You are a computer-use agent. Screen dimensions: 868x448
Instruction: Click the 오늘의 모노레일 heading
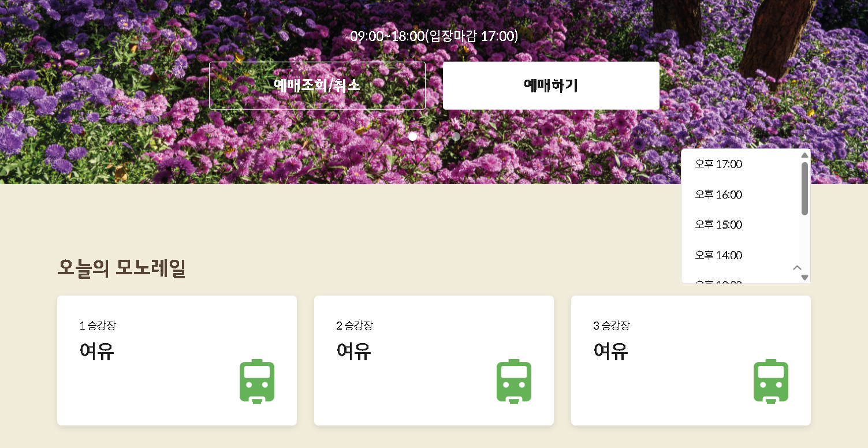click(121, 268)
